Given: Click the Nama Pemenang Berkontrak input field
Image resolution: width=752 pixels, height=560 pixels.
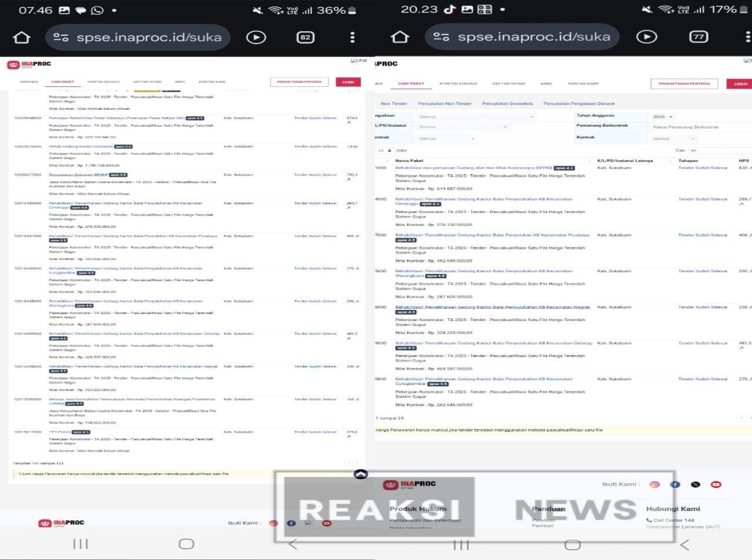Looking at the screenshot, I should point(699,127).
